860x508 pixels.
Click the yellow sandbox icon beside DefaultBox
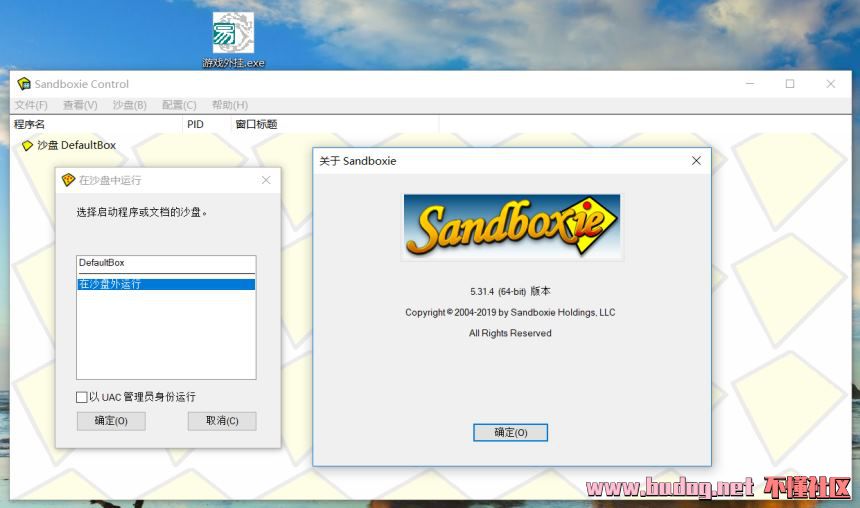[27, 145]
